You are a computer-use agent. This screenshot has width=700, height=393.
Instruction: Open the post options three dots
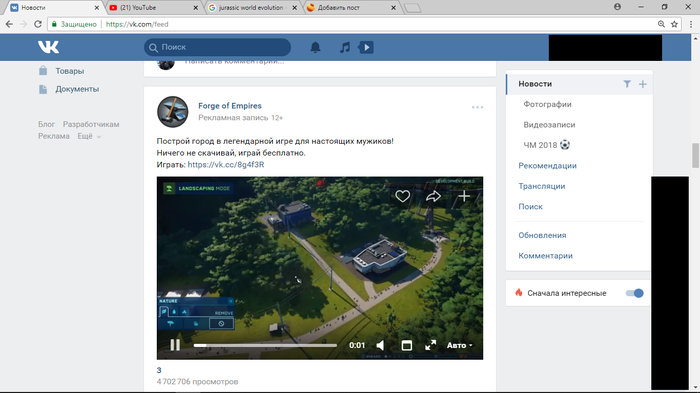tap(477, 107)
